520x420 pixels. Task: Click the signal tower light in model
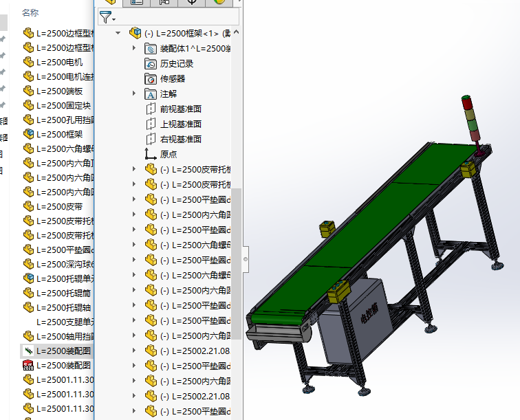coord(470,121)
